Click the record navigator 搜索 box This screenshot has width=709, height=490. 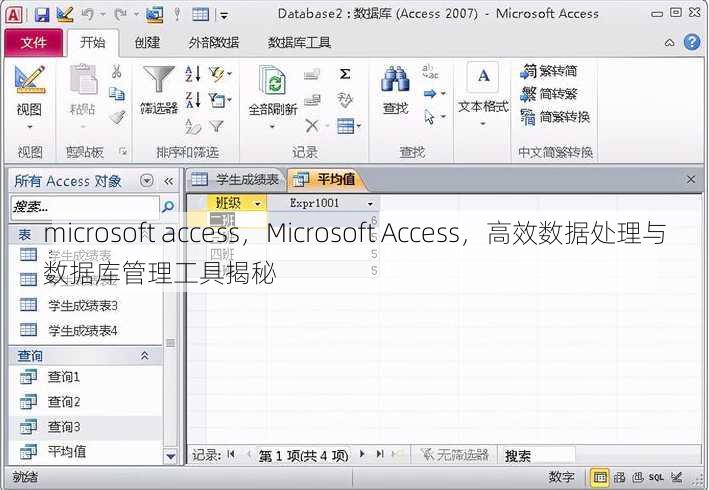537,455
